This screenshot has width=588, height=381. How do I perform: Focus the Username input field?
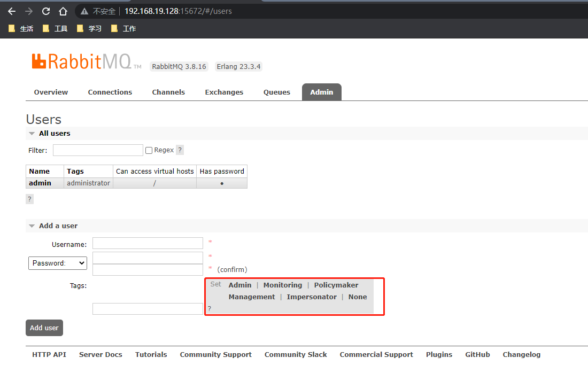click(148, 243)
